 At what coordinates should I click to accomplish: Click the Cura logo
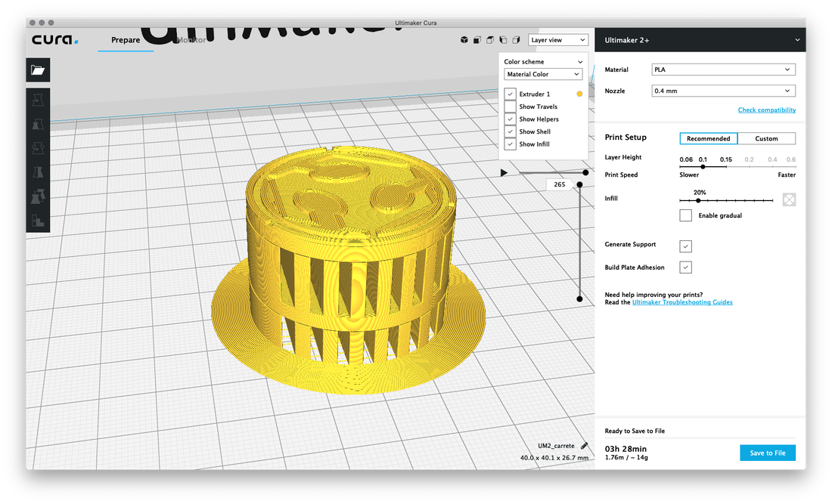coord(54,40)
